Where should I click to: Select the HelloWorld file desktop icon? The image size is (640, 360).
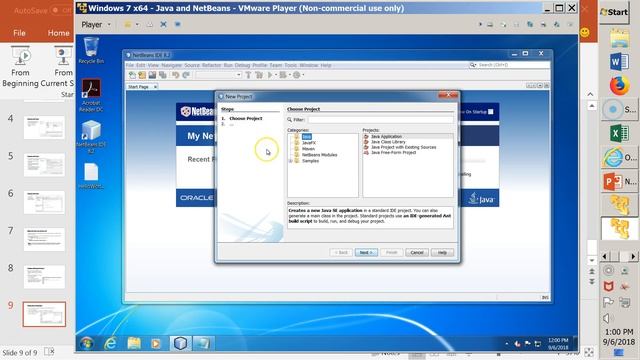[91, 176]
